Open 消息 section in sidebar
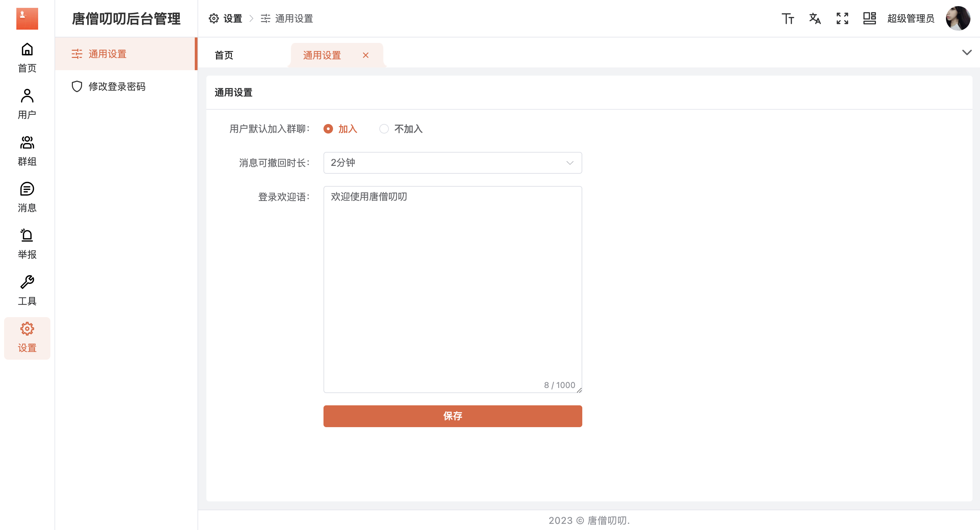The width and height of the screenshot is (980, 530). pos(27,197)
